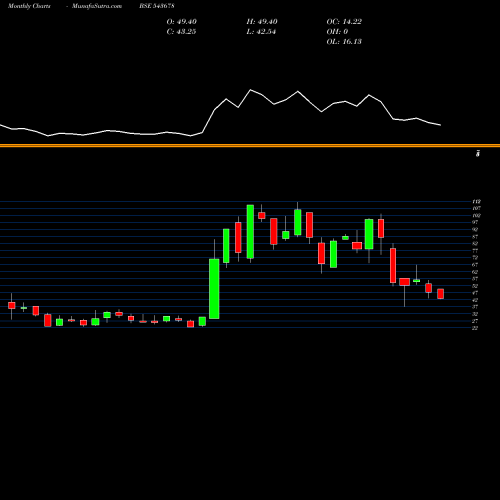Image resolution: width=500 pixels, height=500 pixels.
Task: Click the first red candle at the chart's left edge
Action: coord(12,305)
